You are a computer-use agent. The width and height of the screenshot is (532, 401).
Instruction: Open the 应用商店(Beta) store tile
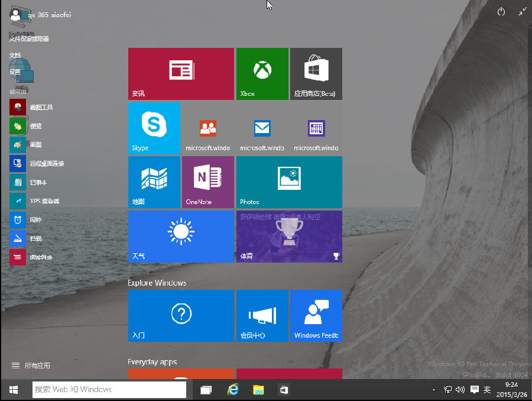[316, 74]
